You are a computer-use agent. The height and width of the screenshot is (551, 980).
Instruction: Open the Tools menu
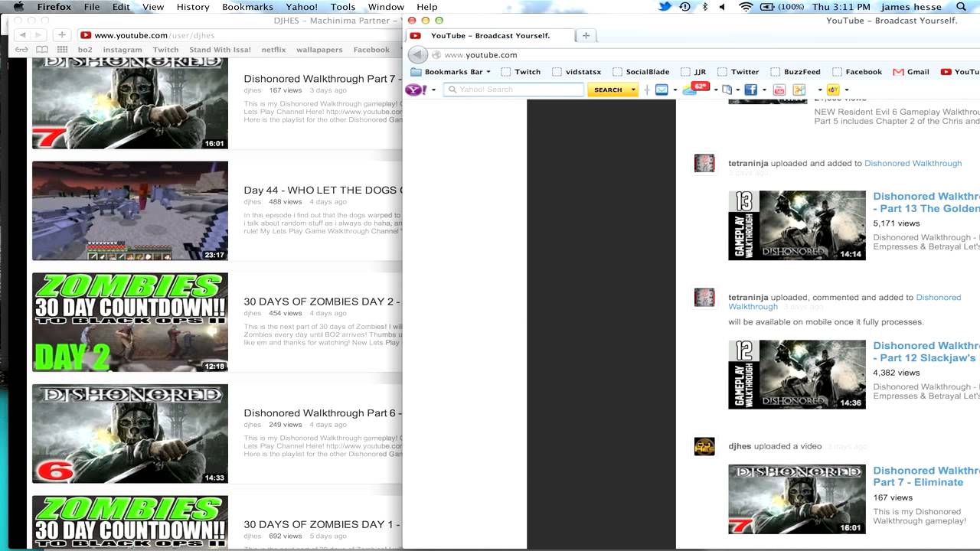pos(343,7)
